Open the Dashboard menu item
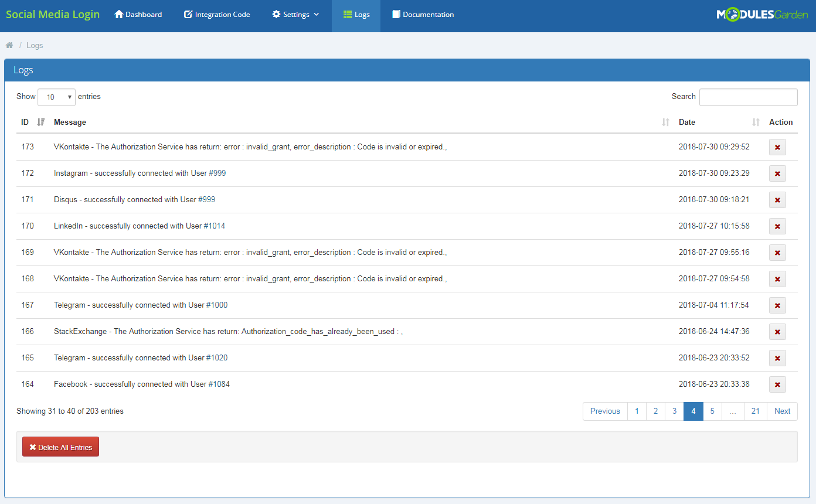816x504 pixels. click(x=138, y=15)
